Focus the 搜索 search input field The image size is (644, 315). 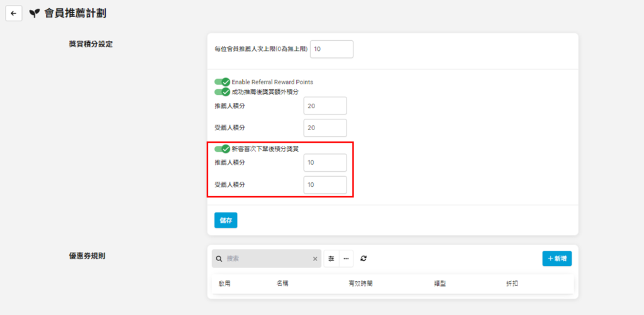pyautogui.click(x=267, y=258)
